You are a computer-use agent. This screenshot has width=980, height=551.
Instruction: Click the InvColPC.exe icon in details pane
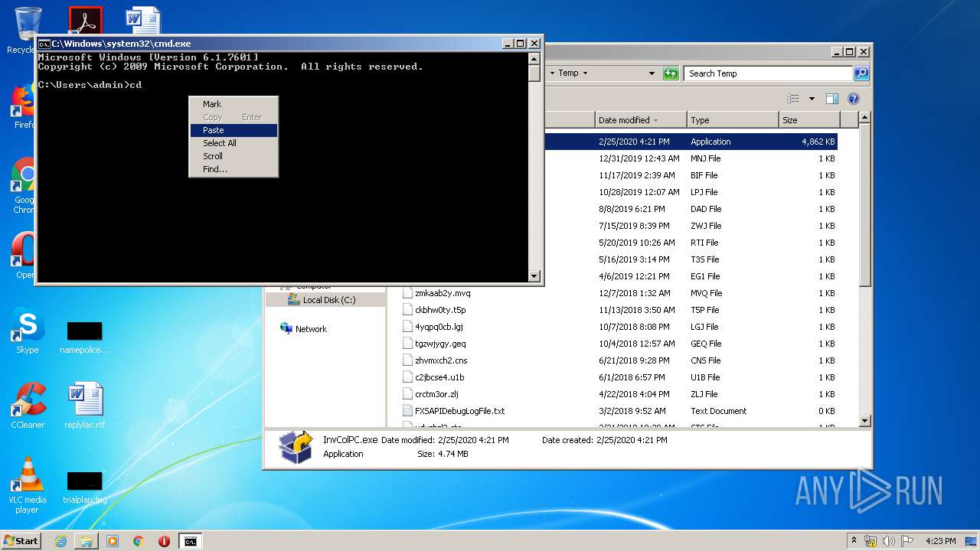pyautogui.click(x=296, y=448)
